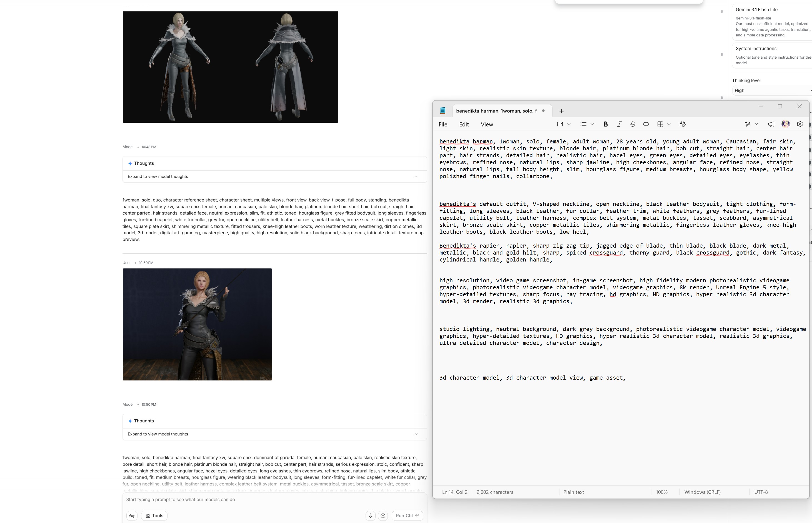Open the AI rewrite tool in Notepad
The image size is (812, 523).
click(x=748, y=124)
